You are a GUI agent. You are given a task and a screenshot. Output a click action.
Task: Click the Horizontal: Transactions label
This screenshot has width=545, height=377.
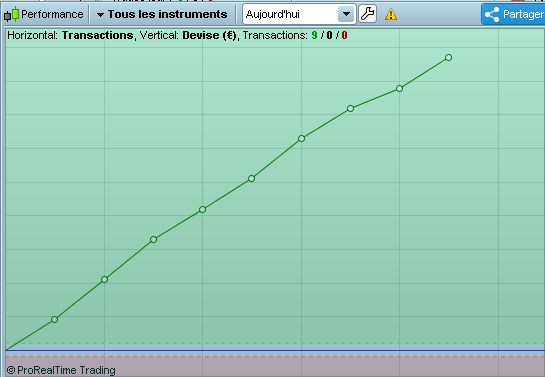click(71, 35)
